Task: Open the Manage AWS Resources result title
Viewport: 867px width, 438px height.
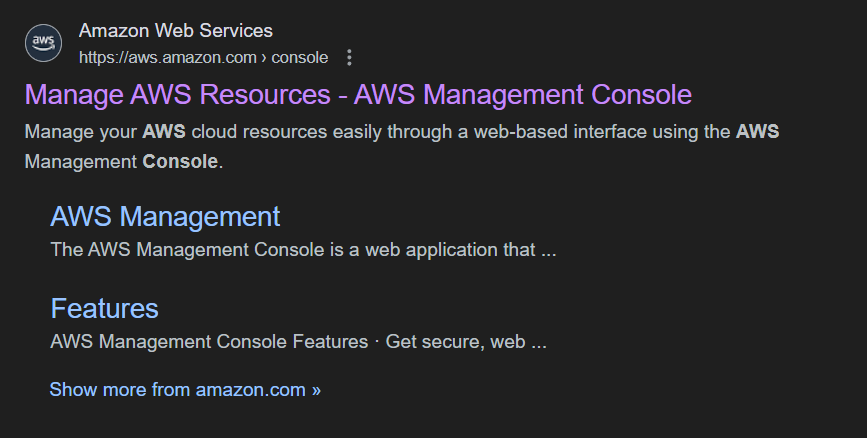Action: [358, 95]
